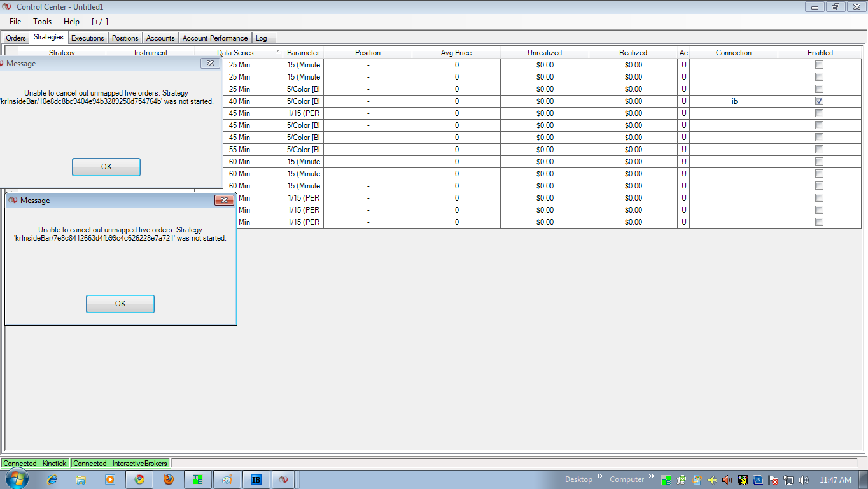Enable the strategy in the 55 Min row
Screen dimensions: 868x489
(x=820, y=150)
